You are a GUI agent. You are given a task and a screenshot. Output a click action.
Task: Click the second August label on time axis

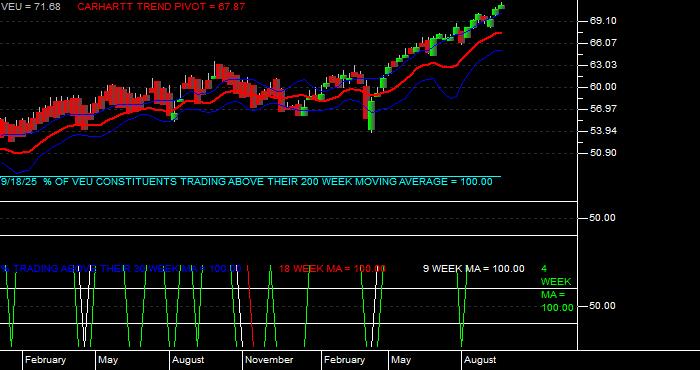[x=480, y=360]
